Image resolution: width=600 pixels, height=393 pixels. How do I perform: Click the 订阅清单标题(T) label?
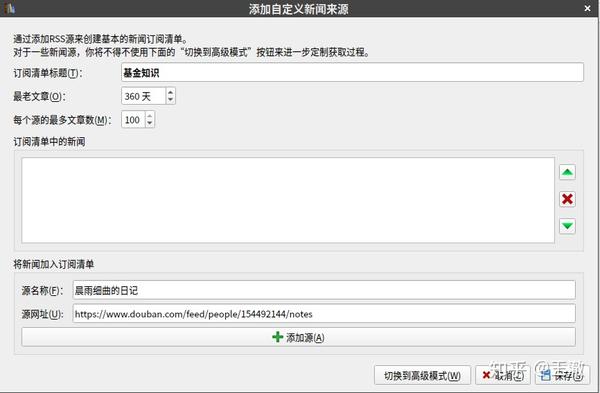[47, 73]
